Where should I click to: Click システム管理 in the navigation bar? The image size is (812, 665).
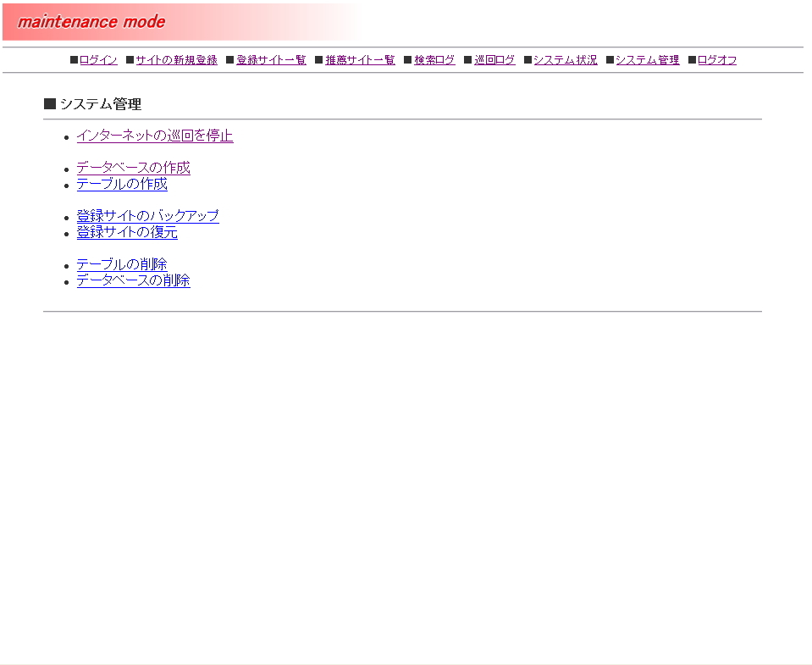coord(647,60)
